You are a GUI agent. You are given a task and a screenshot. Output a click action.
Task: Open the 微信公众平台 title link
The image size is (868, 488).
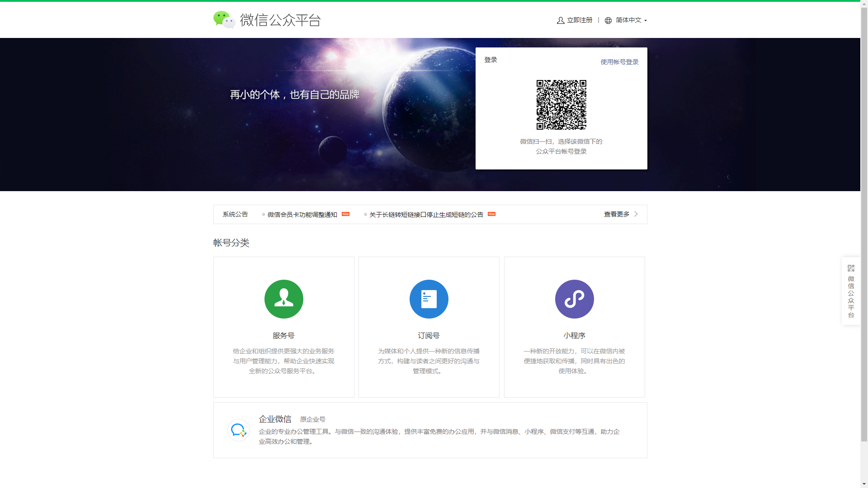280,20
